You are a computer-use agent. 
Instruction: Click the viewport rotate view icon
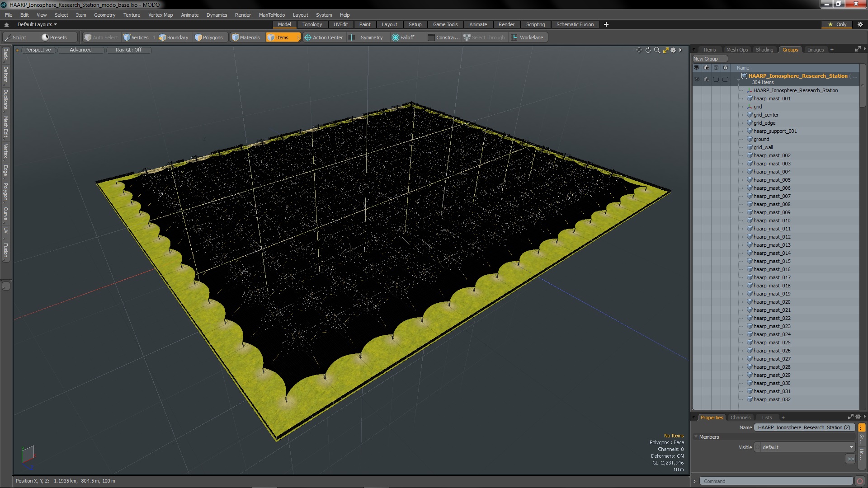pos(648,50)
